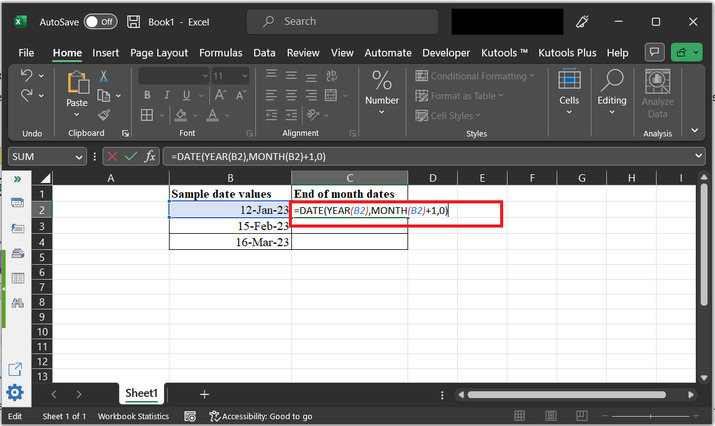Open Share button dropdown
The height and width of the screenshot is (426, 715).
pyautogui.click(x=696, y=52)
